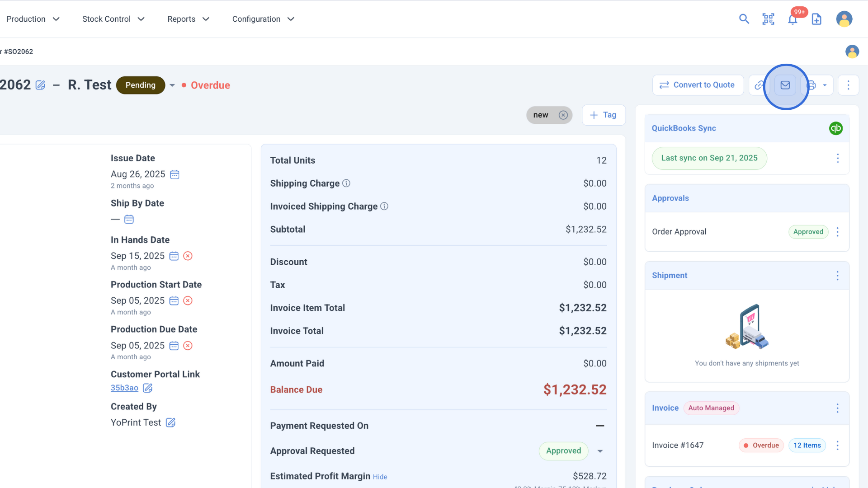Edit the order number pencil icon
This screenshot has height=488, width=868.
(x=40, y=85)
